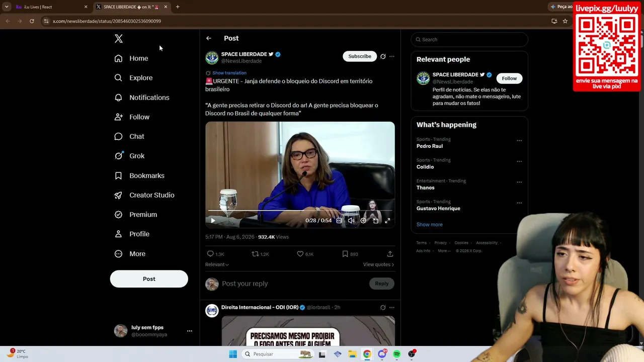Open the three-dot menu on the main post
The height and width of the screenshot is (362, 644).
(x=392, y=56)
